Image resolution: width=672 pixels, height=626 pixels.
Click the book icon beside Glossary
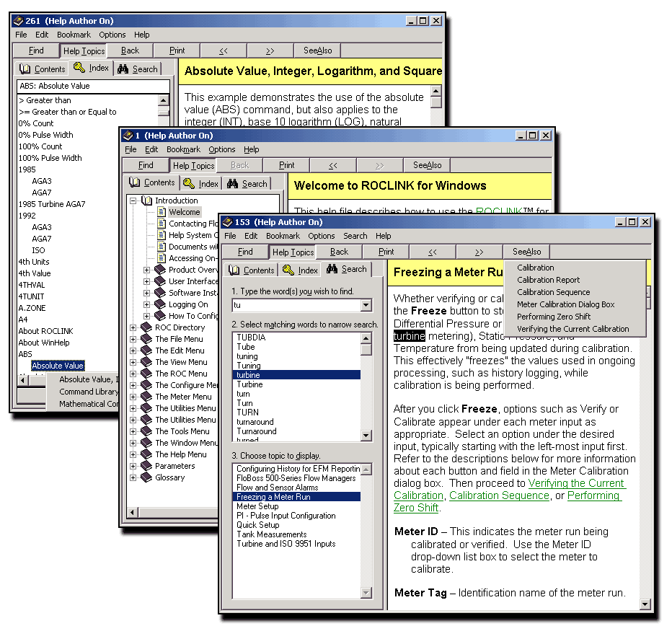tap(146, 477)
